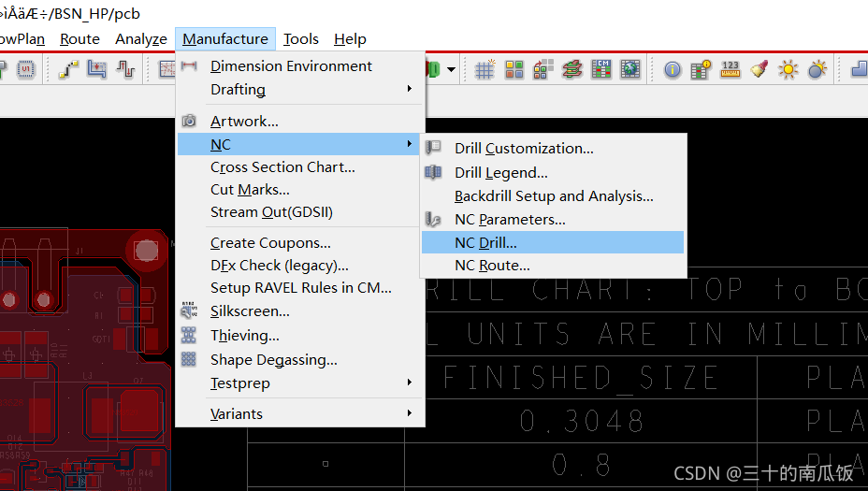Open the Manufacture menu
This screenshot has height=491, width=868.
[225, 39]
